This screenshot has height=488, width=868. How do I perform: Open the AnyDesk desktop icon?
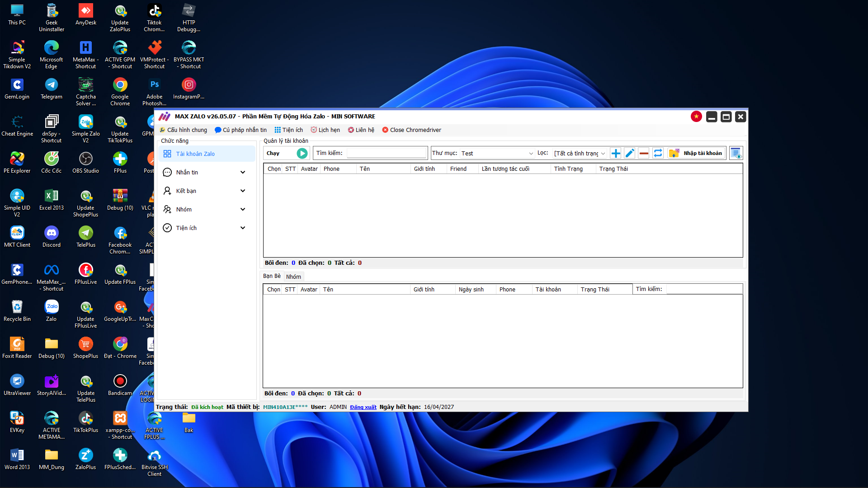point(86,14)
